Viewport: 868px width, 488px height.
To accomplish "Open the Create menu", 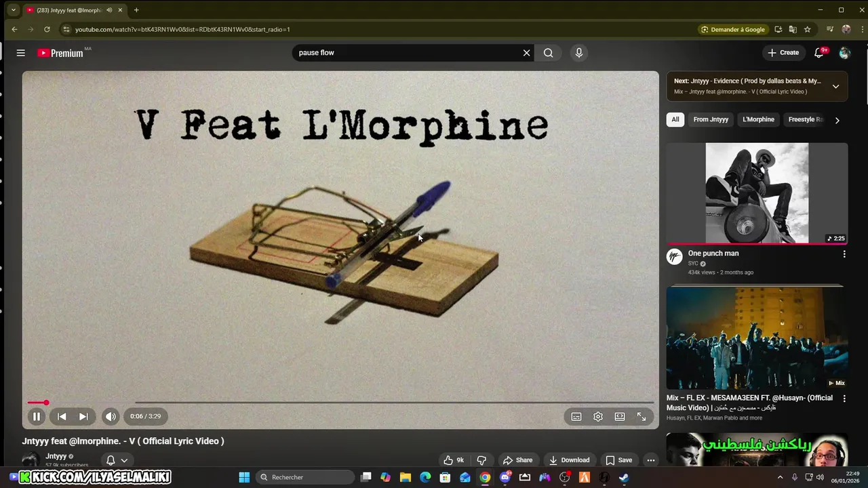I will [783, 52].
